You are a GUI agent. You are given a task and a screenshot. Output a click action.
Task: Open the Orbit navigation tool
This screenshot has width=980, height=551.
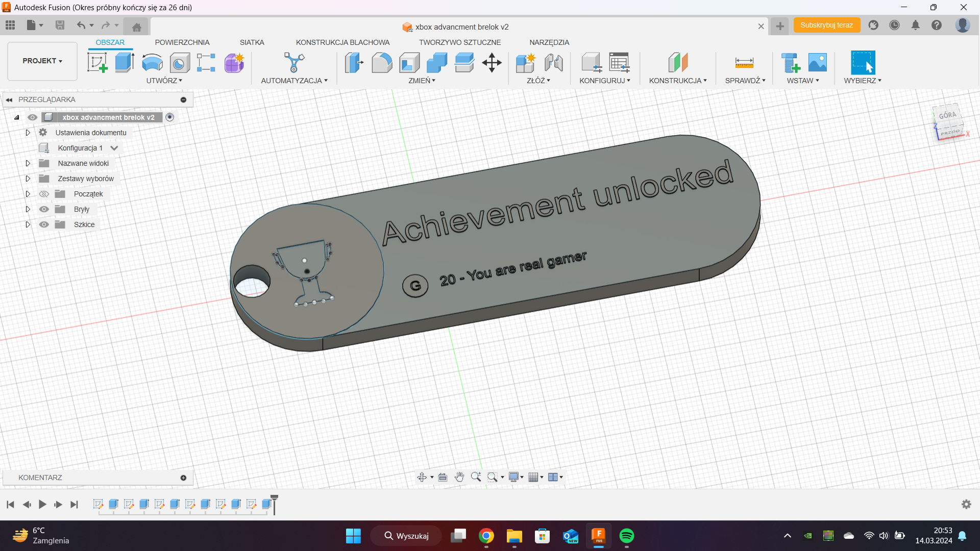[422, 477]
